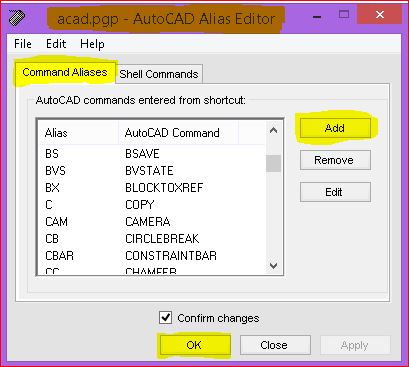
Task: Toggle the Confirm changes checkbox
Action: [x=166, y=318]
